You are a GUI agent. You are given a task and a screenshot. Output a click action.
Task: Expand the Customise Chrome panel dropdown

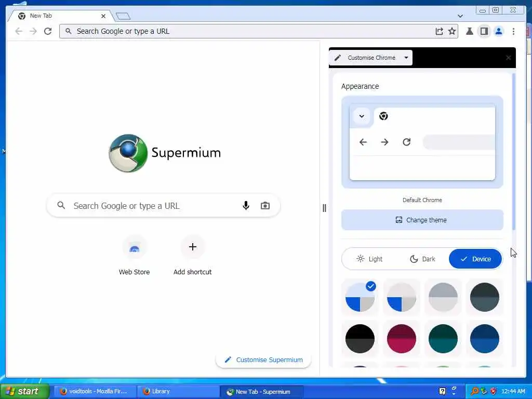point(406,58)
